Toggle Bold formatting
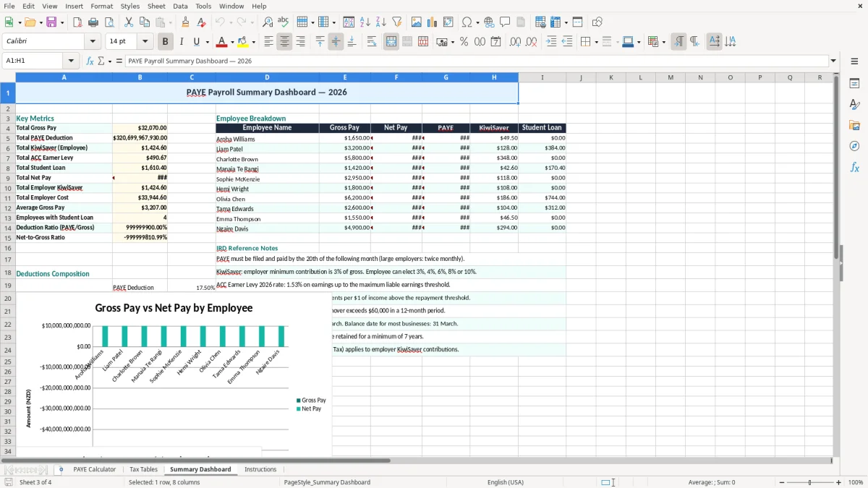The width and height of the screenshot is (868, 488). (x=166, y=42)
